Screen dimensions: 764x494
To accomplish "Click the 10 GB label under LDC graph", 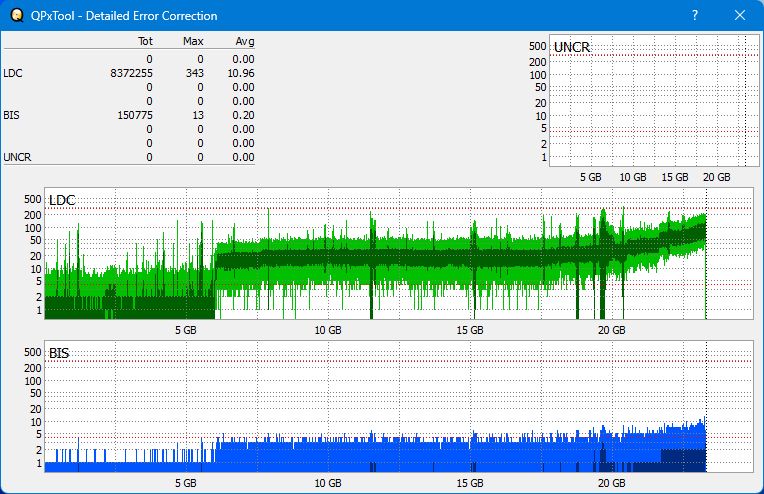I will pyautogui.click(x=328, y=330).
